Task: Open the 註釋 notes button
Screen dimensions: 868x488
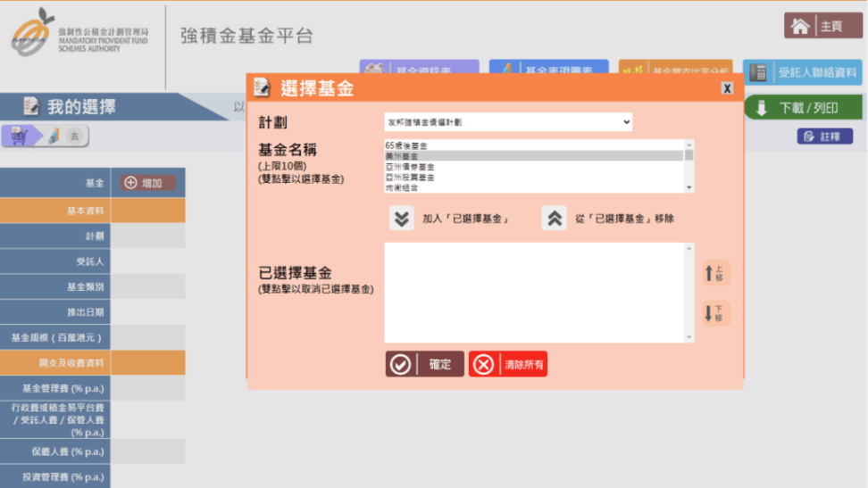Action: (824, 136)
